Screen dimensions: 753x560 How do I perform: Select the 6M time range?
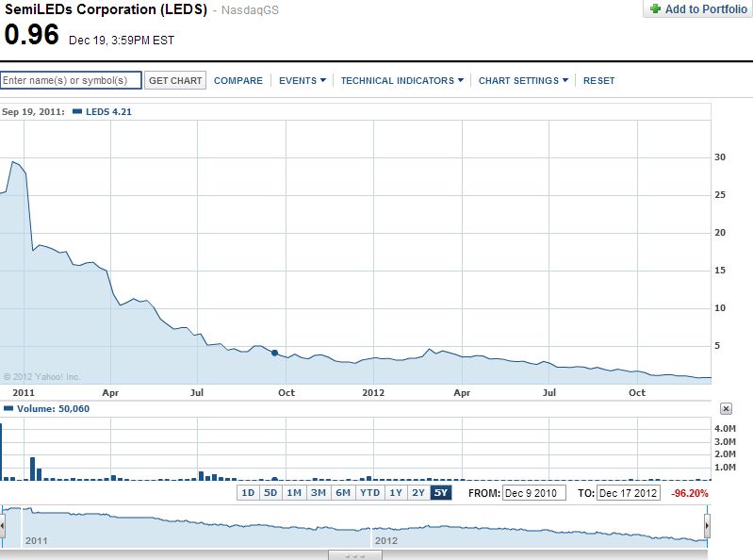tap(343, 493)
